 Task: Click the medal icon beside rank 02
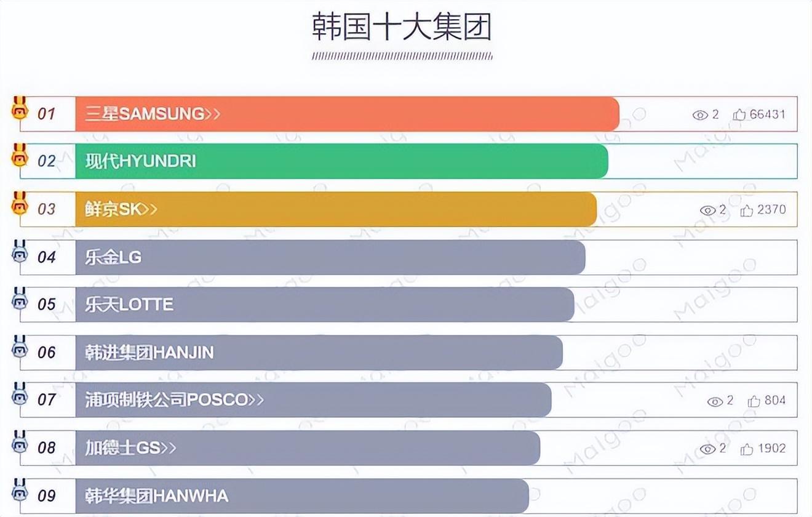(x=20, y=158)
